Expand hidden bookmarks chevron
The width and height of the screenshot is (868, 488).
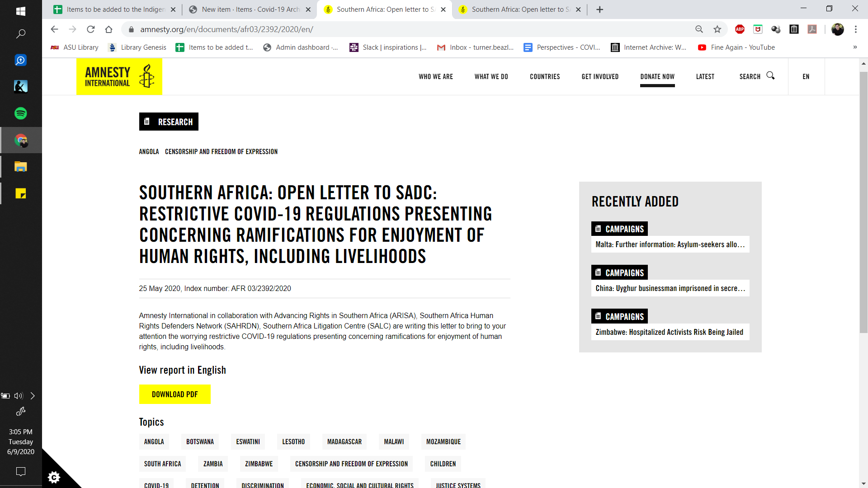[855, 47]
